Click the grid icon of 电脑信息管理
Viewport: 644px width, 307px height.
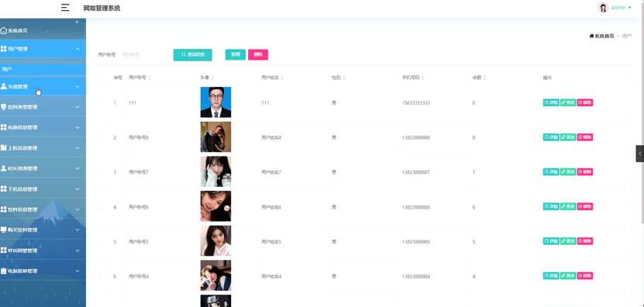(4, 127)
